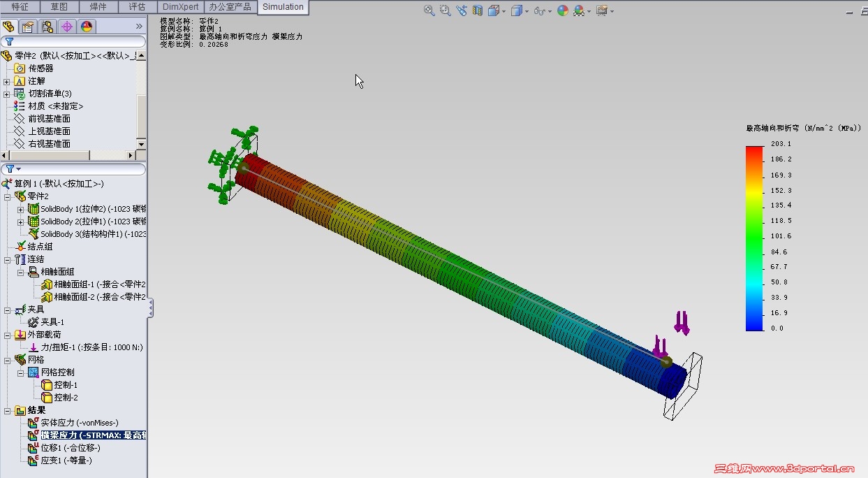Open the FeatureManager design tree tab
The width and height of the screenshot is (868, 478).
coord(8,27)
